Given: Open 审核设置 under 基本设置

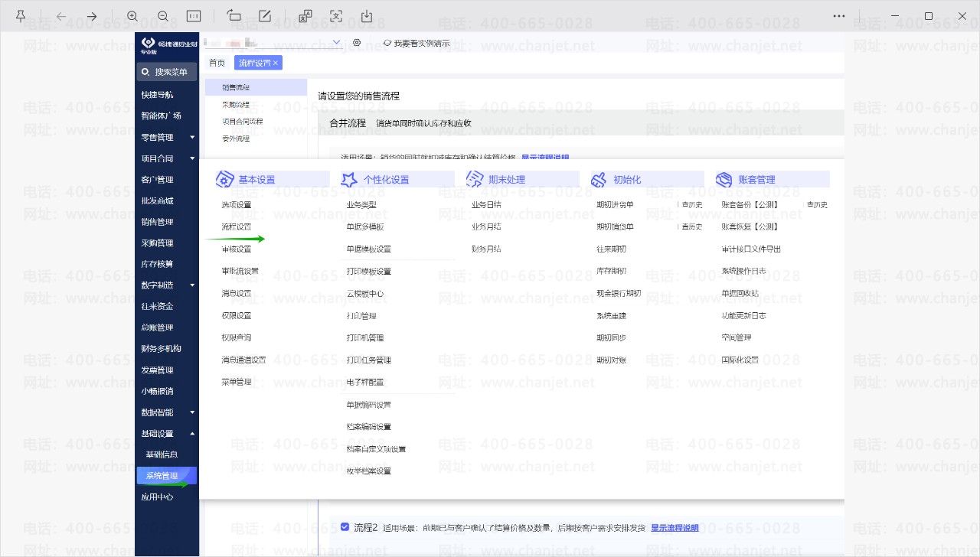Looking at the screenshot, I should click(x=237, y=249).
